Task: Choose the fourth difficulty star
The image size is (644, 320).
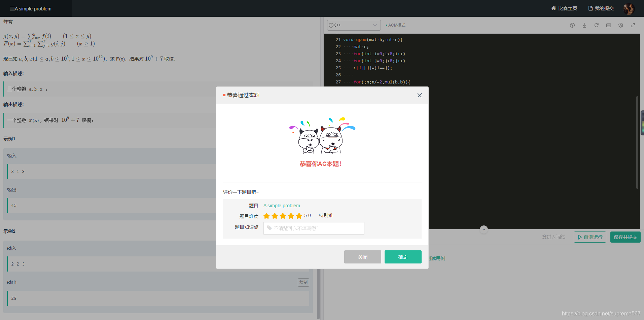Action: coord(291,216)
